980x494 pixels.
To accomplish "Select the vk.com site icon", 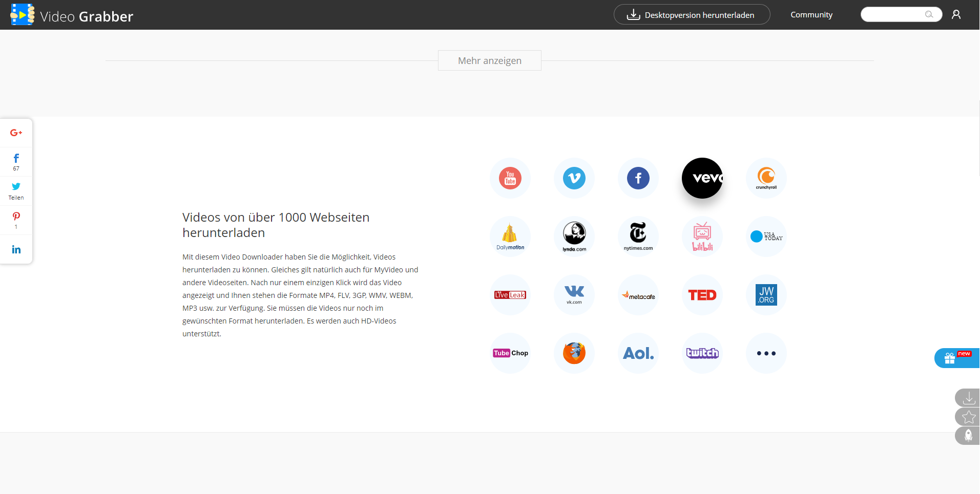I will pyautogui.click(x=574, y=295).
